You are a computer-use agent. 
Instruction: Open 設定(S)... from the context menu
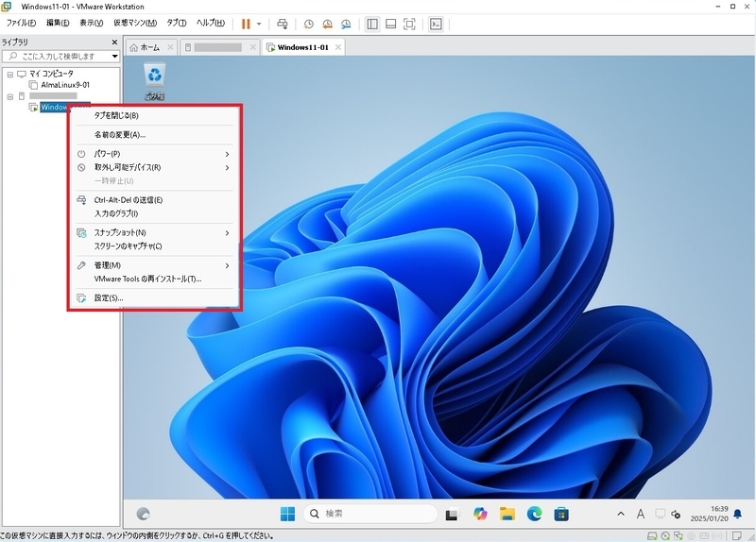pyautogui.click(x=154, y=298)
